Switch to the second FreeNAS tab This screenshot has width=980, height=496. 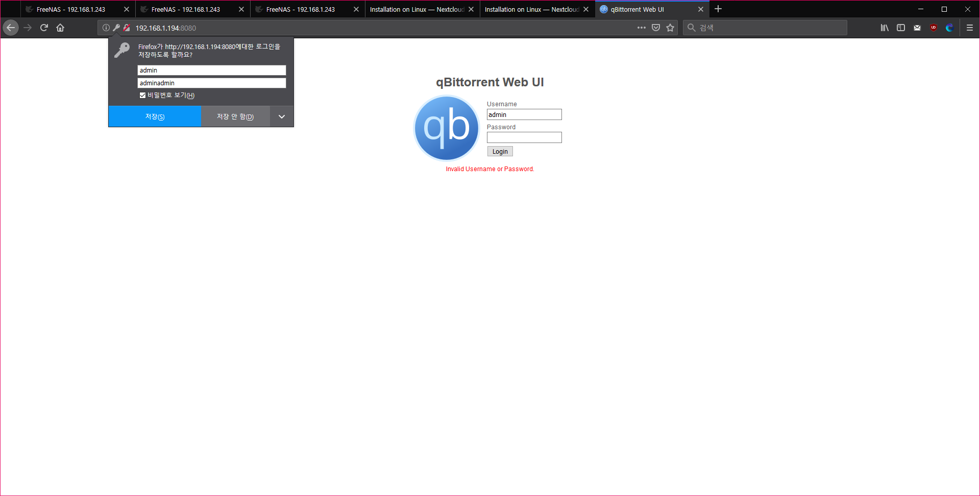coord(193,9)
